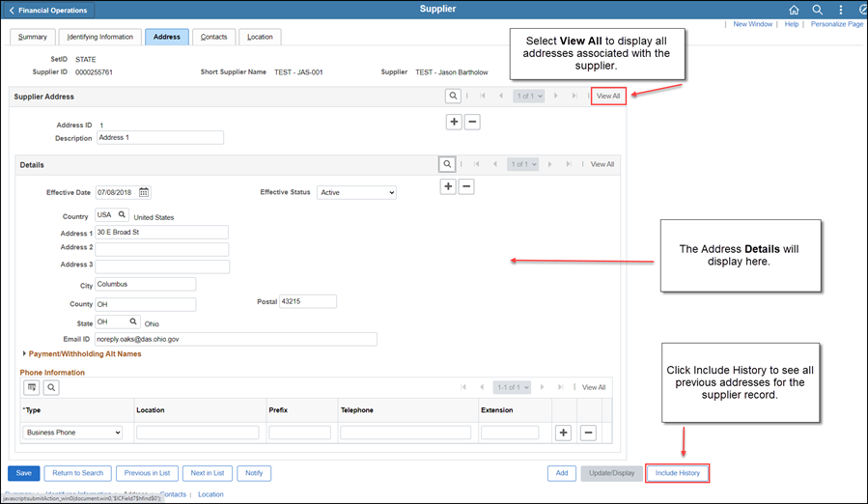Click the Include History button
The width and height of the screenshot is (868, 504).
[x=677, y=473]
